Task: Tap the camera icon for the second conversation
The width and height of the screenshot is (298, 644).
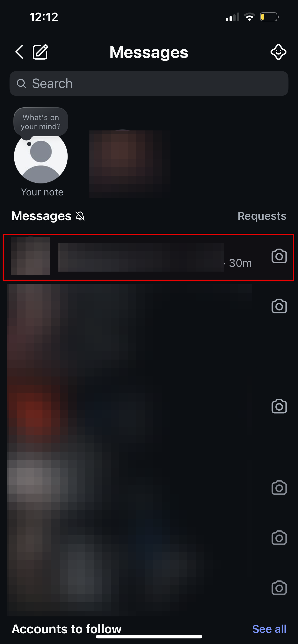Action: [279, 306]
